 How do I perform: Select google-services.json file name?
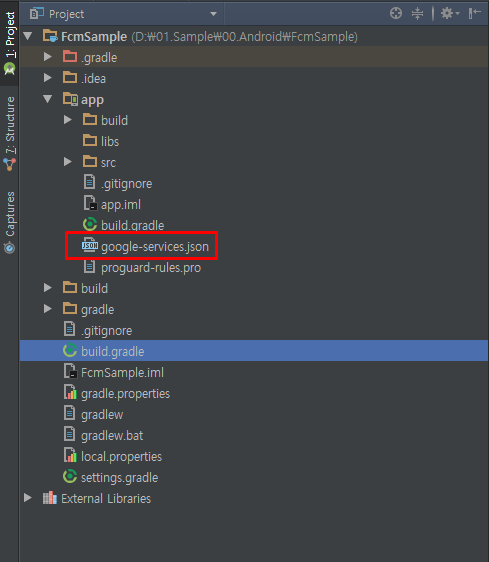click(x=155, y=247)
